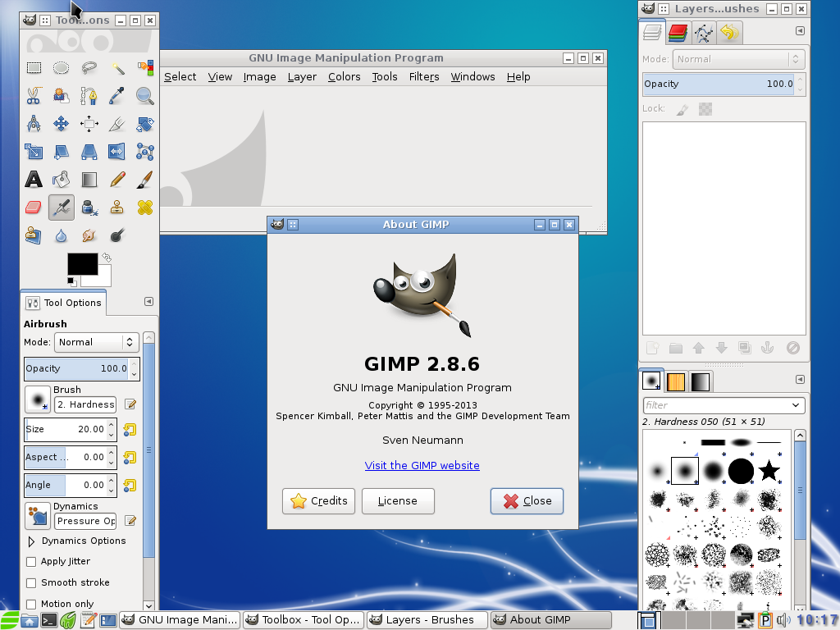
Task: Close the About GIMP dialog via Close button
Action: pyautogui.click(x=527, y=501)
